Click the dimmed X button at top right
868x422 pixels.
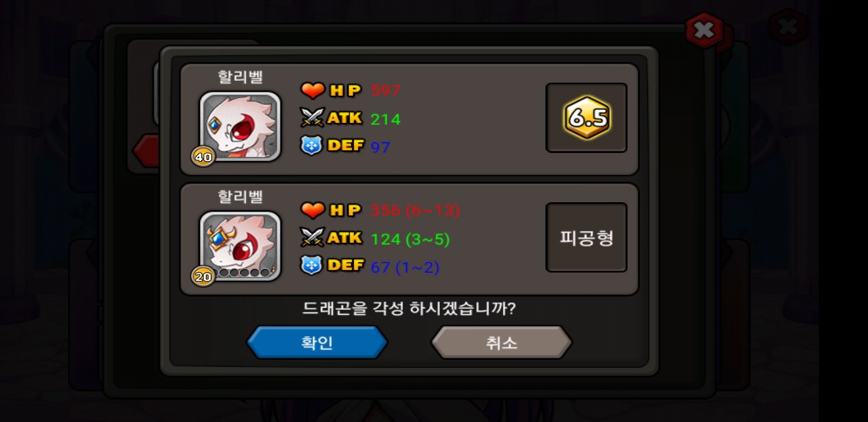[788, 26]
